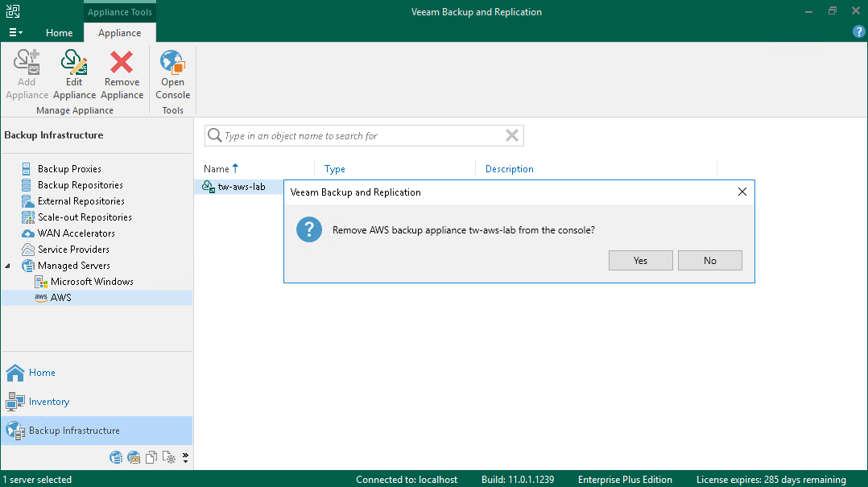Viewport: 868px width, 487px height.
Task: Open the Home view in navigation pane
Action: (x=42, y=373)
